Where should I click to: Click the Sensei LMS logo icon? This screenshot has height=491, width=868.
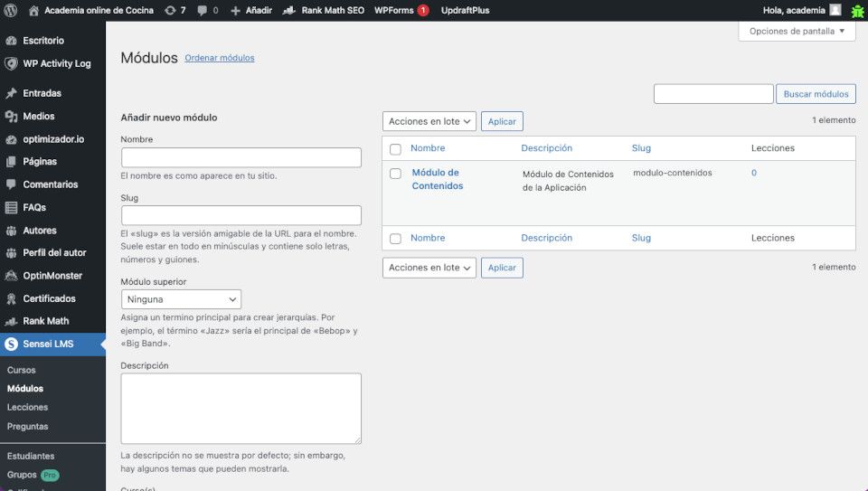11,344
